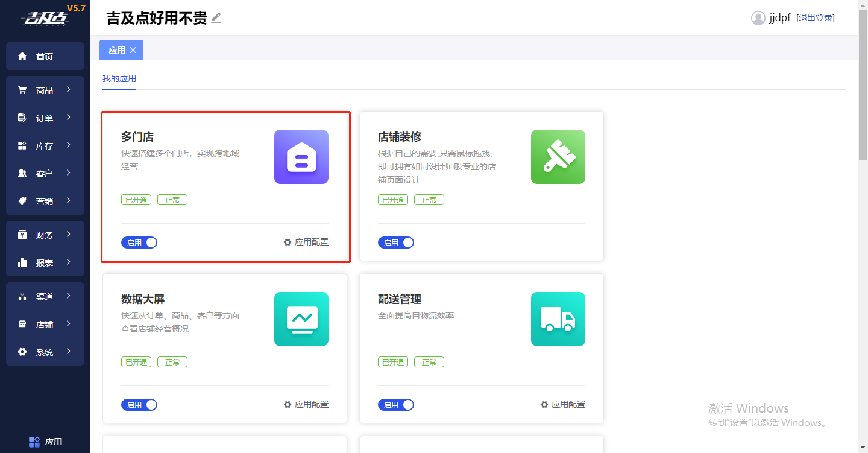Viewport: 868px width, 453px height.
Task: Click the 订单 order icon
Action: [x=22, y=118]
